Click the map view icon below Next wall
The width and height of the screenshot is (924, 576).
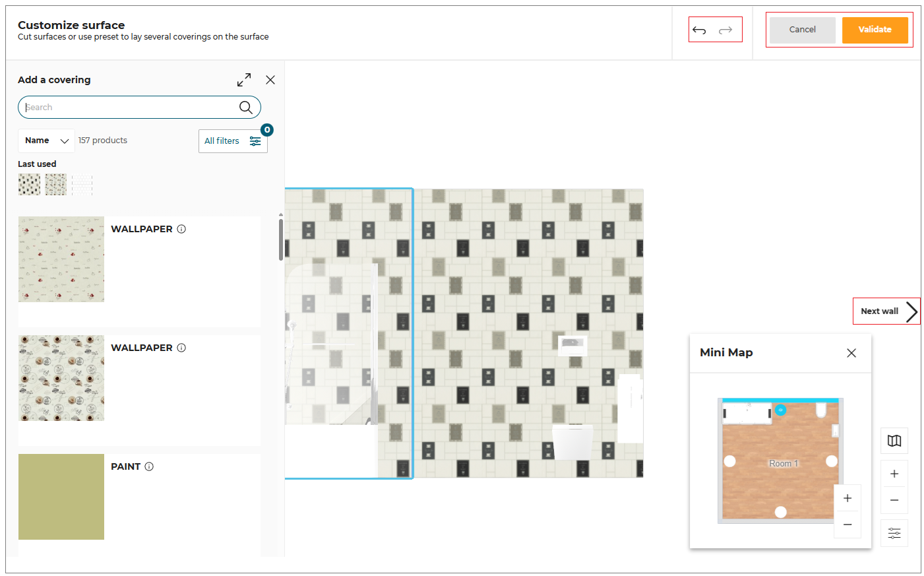[894, 441]
